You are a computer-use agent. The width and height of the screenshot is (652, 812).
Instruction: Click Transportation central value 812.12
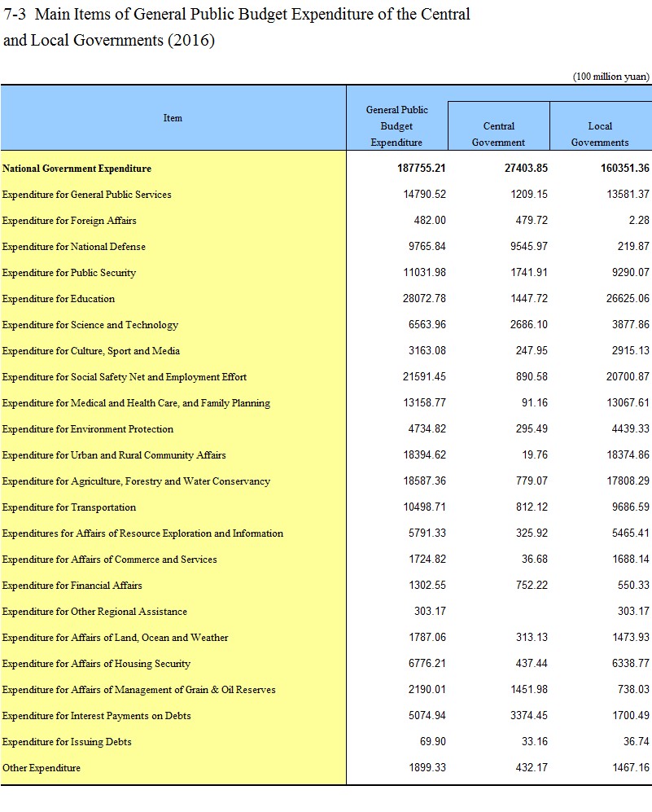[532, 507]
